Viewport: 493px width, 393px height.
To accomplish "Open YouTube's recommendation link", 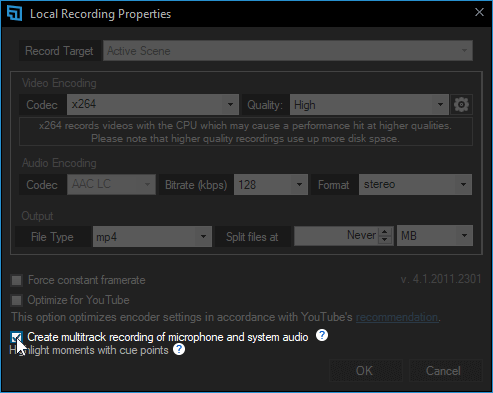I will pyautogui.click(x=397, y=317).
